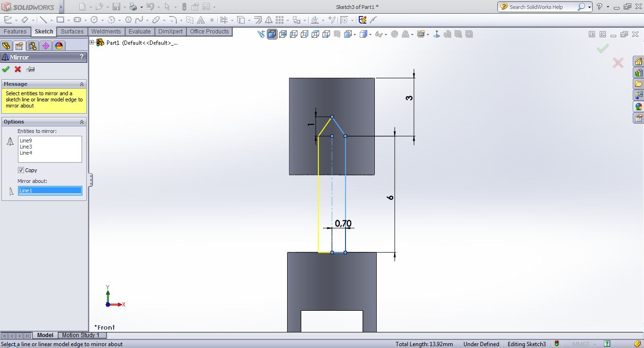Collapse the Message section
Image resolution: width=644 pixels, height=348 pixels.
tap(82, 84)
